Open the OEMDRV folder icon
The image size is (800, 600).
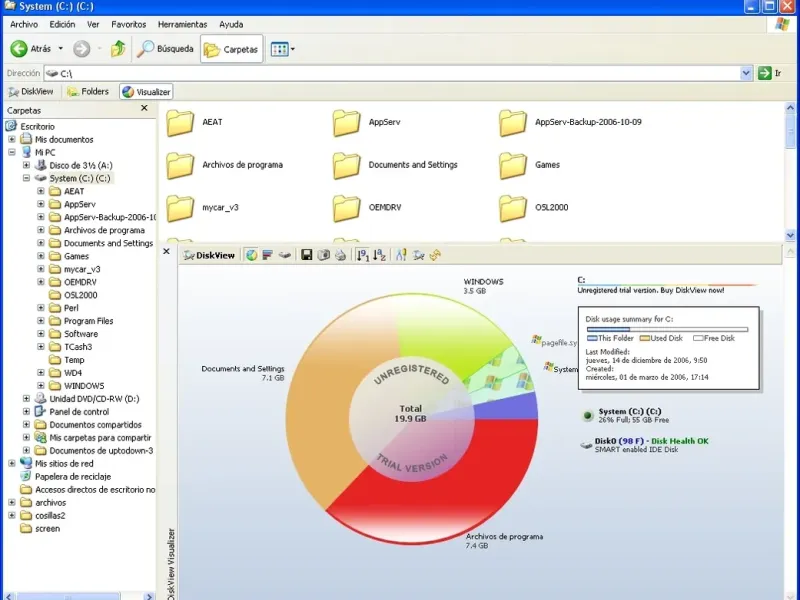tap(347, 208)
